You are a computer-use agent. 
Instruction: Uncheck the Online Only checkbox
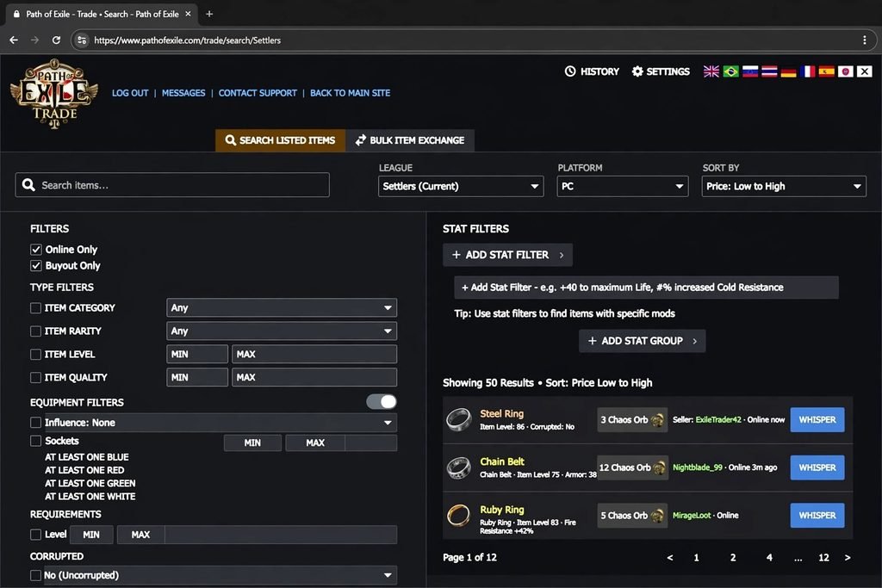[36, 249]
